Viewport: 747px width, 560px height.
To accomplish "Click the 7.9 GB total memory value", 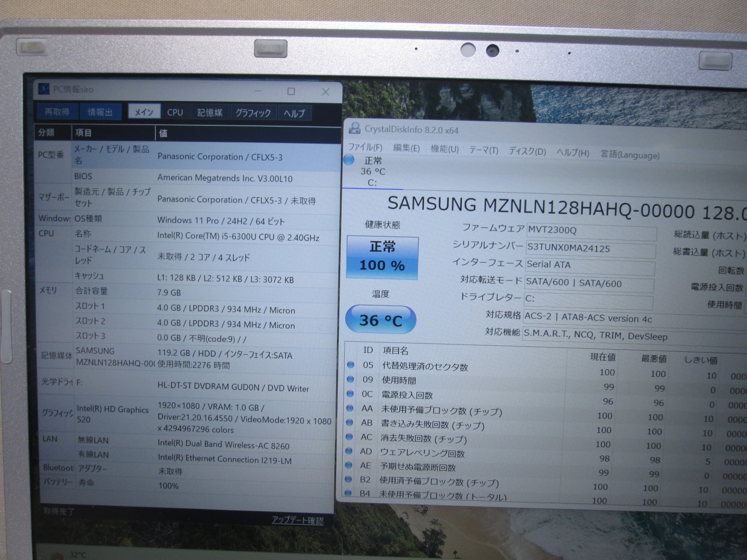I will tap(169, 293).
